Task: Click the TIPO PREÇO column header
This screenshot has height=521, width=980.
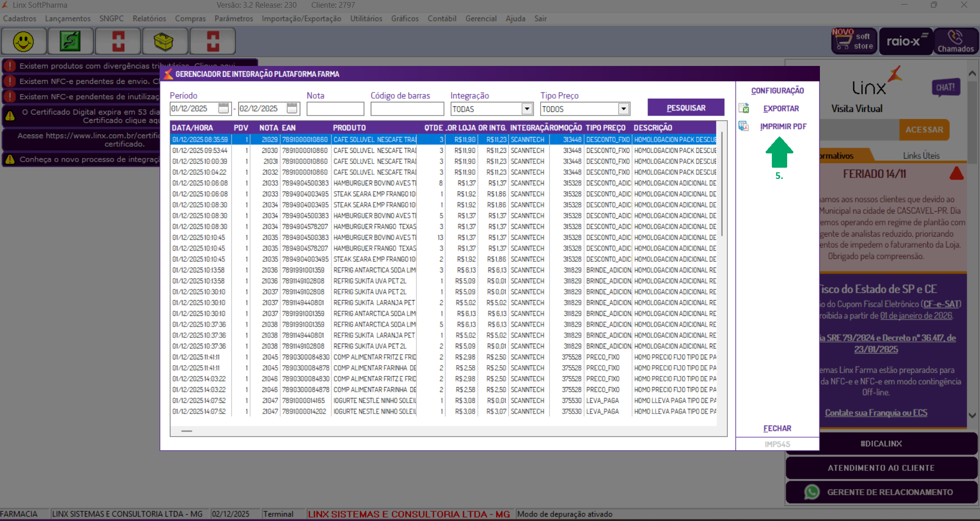Action: [606, 127]
